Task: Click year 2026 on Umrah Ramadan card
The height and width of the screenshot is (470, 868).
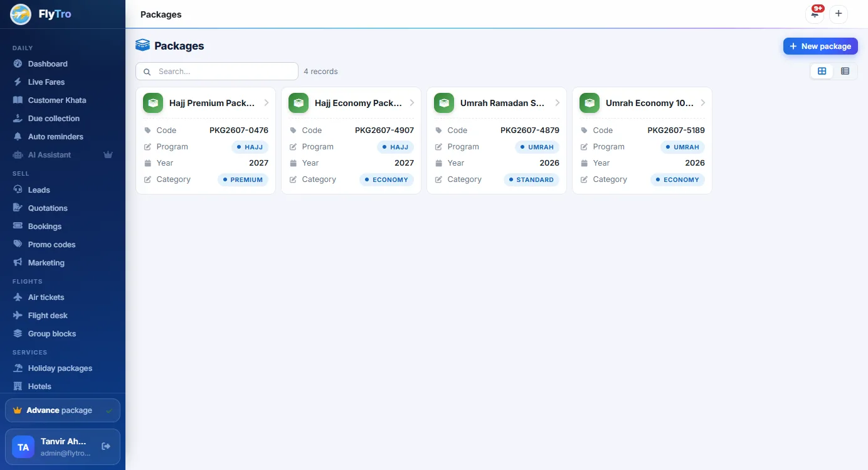Action: [x=549, y=163]
